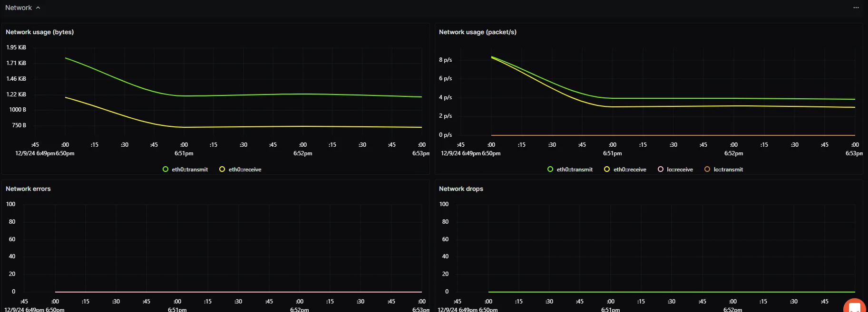Toggle lo::transmit series in packet/s legend
This screenshot has height=312, width=868.
pos(723,170)
